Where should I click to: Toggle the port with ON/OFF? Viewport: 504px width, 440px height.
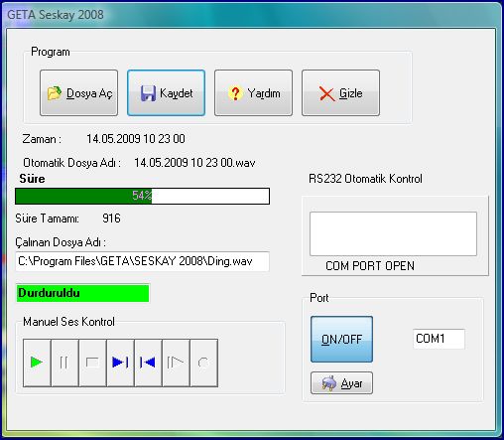click(341, 339)
